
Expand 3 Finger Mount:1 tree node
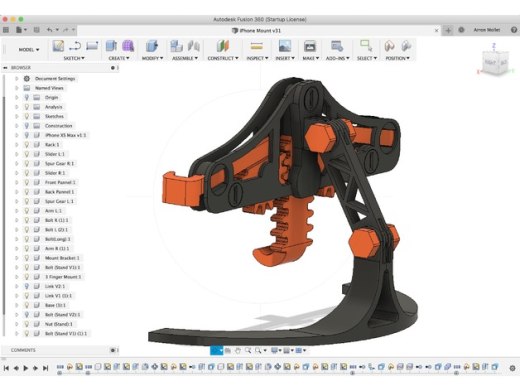point(16,277)
